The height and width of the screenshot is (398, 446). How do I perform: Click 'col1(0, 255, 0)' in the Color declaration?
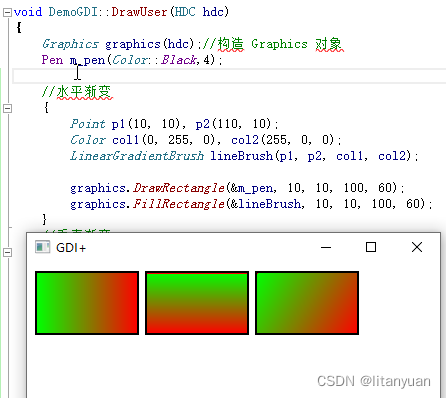click(164, 140)
